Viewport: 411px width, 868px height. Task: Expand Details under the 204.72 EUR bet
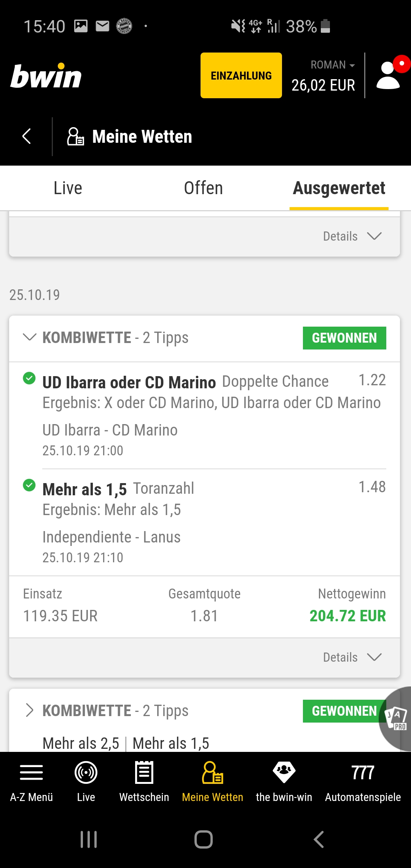point(352,657)
